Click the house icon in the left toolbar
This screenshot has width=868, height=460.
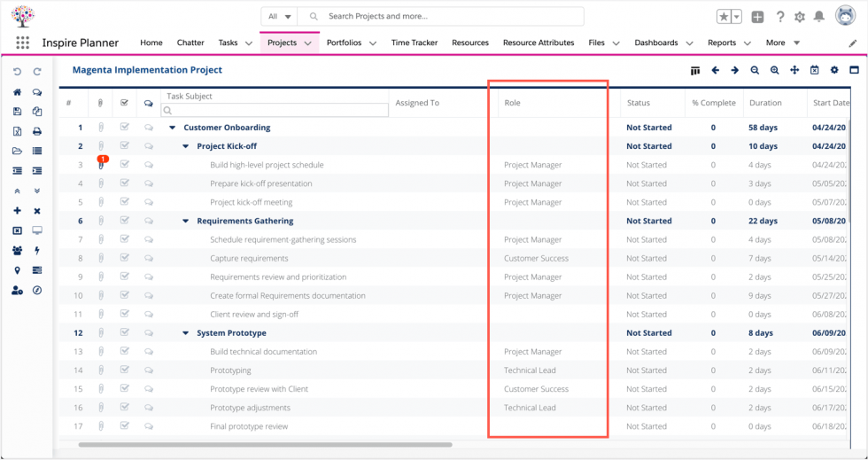pos(17,92)
